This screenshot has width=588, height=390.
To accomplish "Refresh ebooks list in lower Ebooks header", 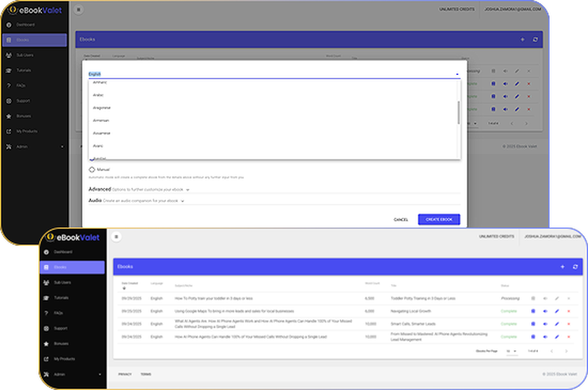I will 575,267.
